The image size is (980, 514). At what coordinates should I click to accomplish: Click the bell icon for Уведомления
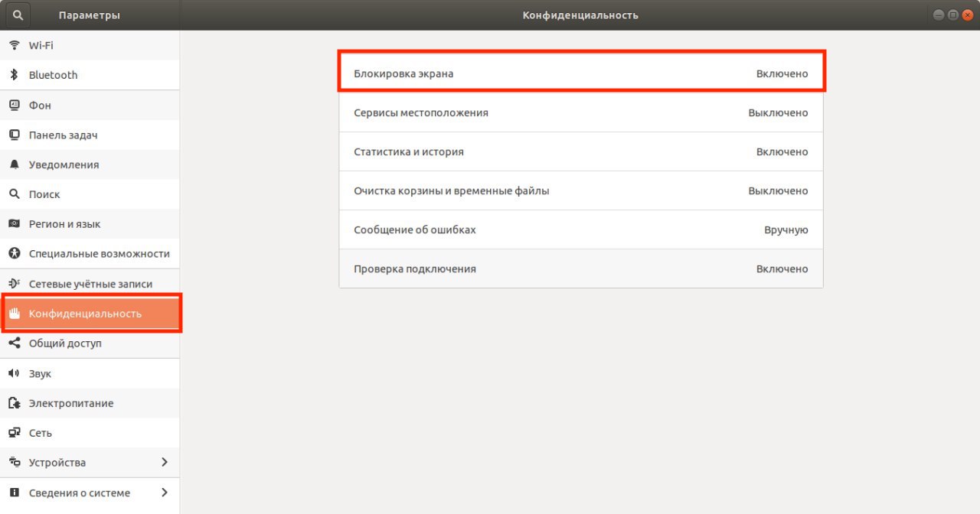[x=14, y=164]
